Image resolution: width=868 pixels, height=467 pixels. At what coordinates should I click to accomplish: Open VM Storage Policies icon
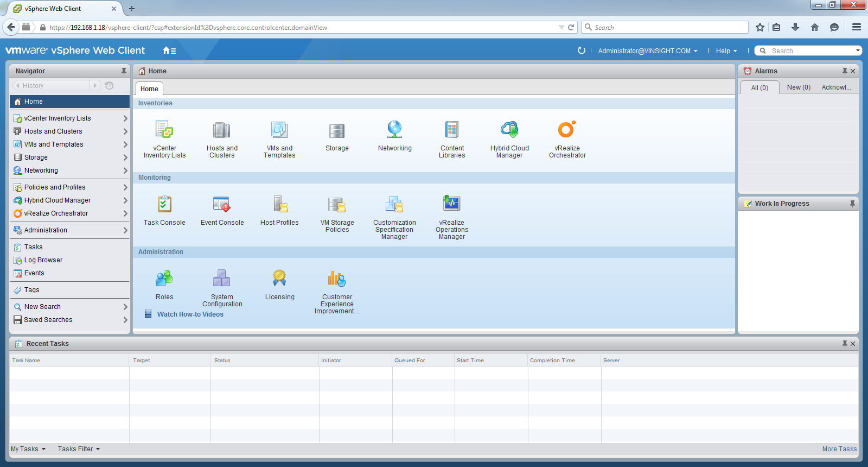click(x=337, y=205)
